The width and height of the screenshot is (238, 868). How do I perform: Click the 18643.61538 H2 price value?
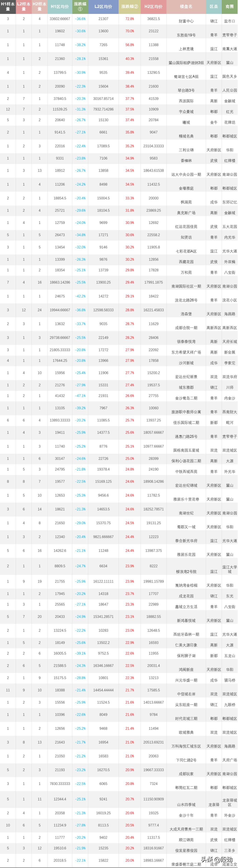[x=154, y=170]
